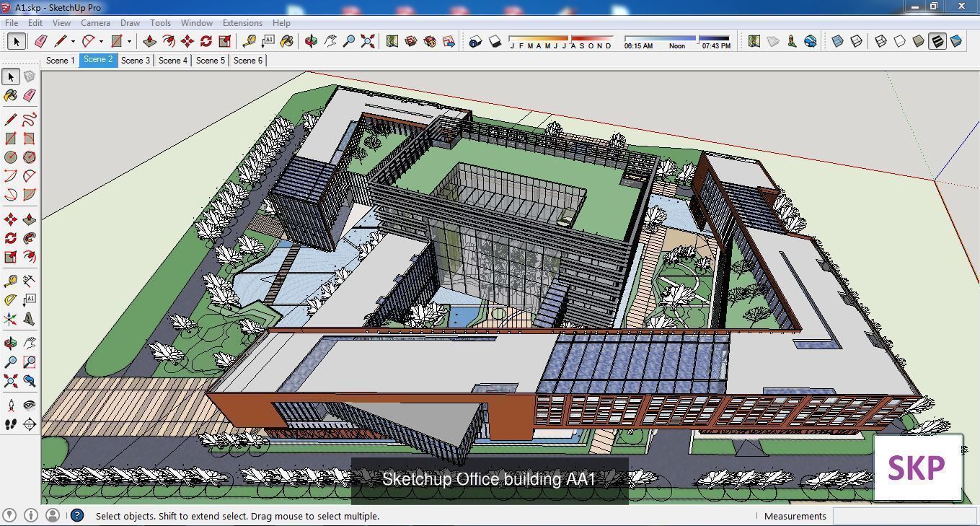Expand the Pencil tool dropdown arrow
Image resolution: width=980 pixels, height=526 pixels.
click(x=73, y=41)
